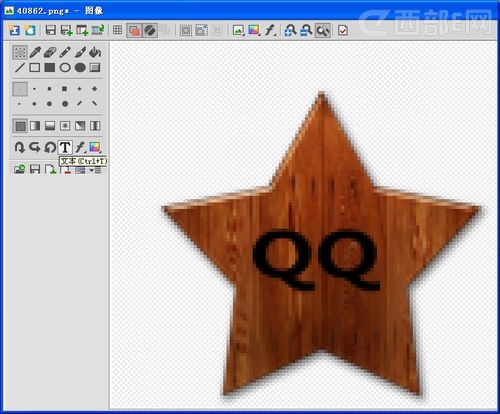Screen dimensions: 500x414
Task: Select the horizontal linear gradient mode
Action: click(x=35, y=126)
